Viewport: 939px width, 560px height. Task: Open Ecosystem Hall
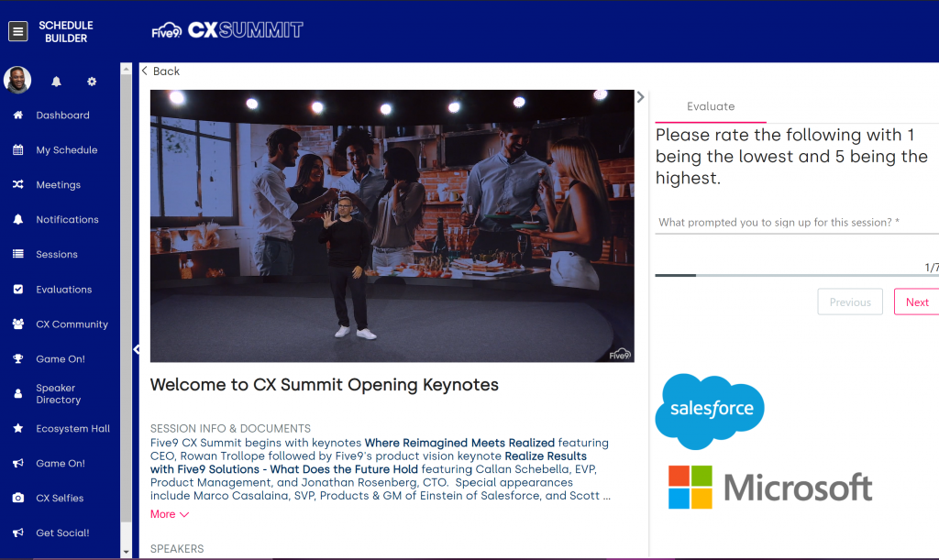coord(73,428)
